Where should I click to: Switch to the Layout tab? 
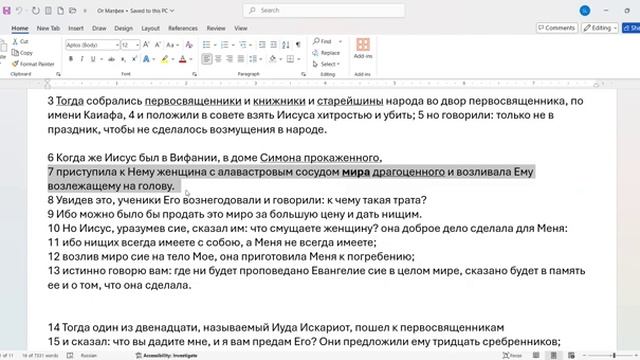pos(151,28)
